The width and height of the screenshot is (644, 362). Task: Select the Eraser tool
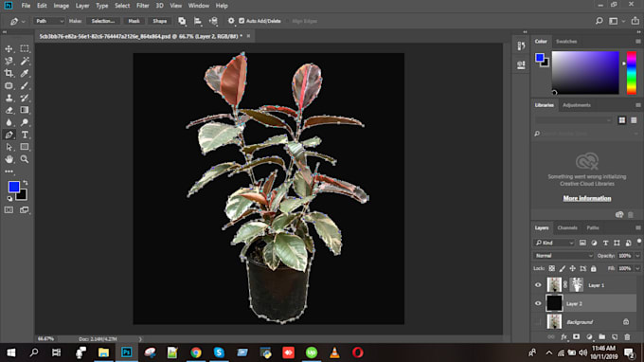tap(9, 110)
